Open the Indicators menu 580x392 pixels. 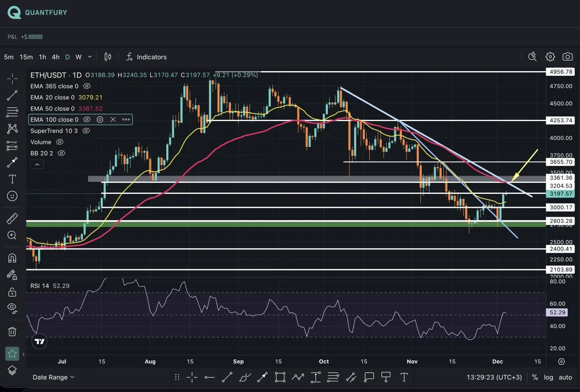(146, 57)
